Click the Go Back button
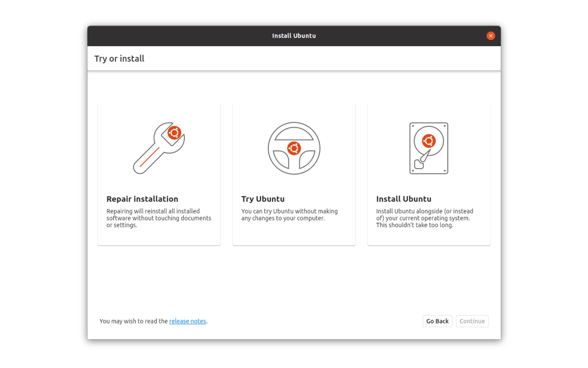This screenshot has height=368, width=588. 437,321
